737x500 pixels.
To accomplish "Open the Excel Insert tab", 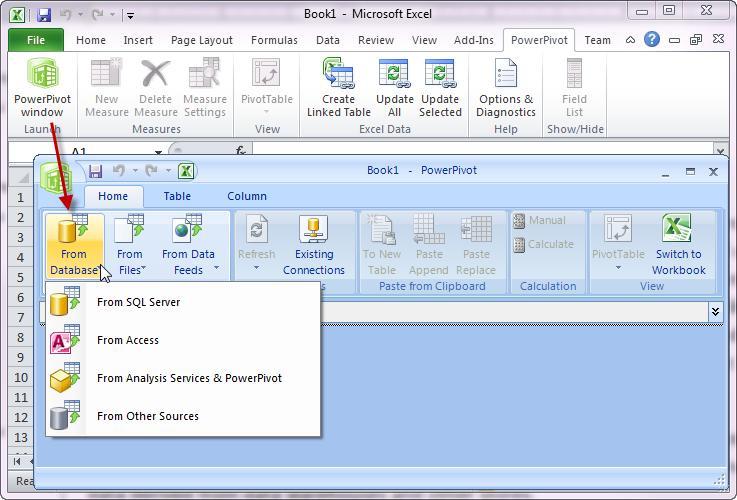I will click(138, 40).
